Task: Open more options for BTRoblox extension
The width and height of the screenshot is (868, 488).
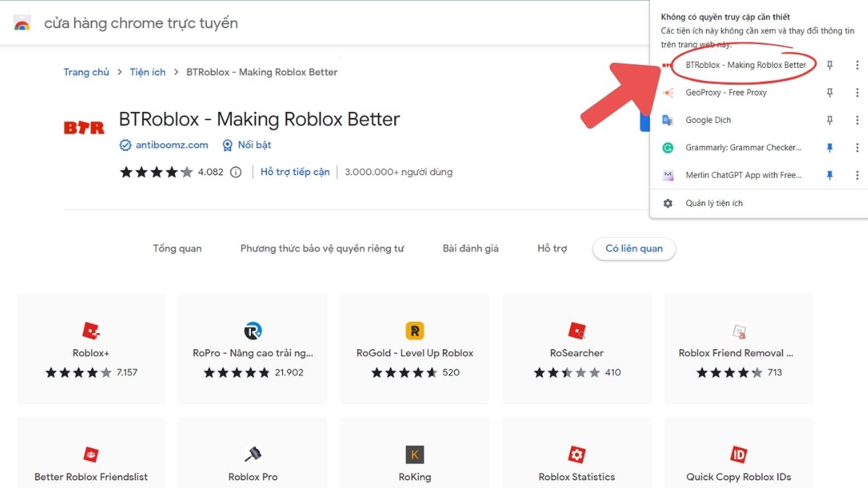Action: [x=857, y=65]
